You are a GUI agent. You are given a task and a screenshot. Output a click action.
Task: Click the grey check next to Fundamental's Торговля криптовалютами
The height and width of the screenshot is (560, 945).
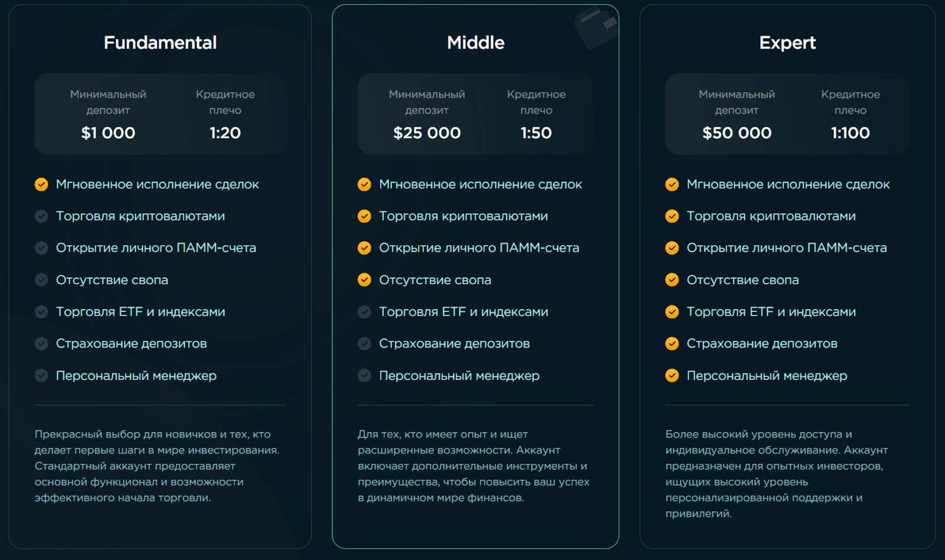click(x=41, y=216)
